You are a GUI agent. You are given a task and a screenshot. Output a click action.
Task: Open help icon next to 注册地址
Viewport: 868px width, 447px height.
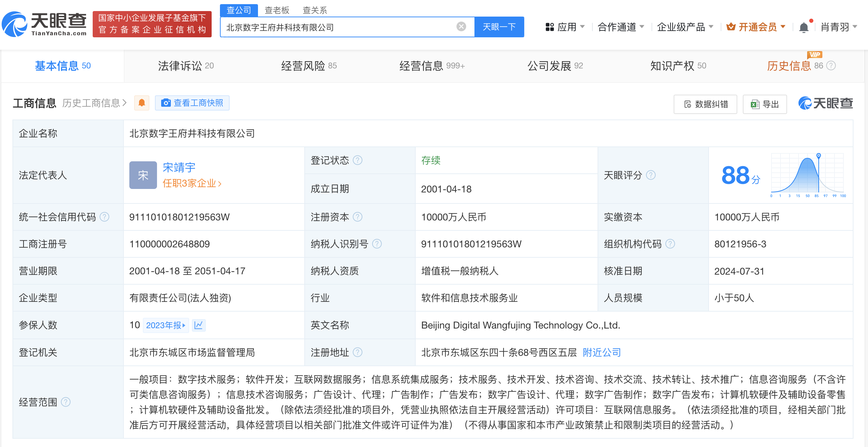(x=358, y=352)
